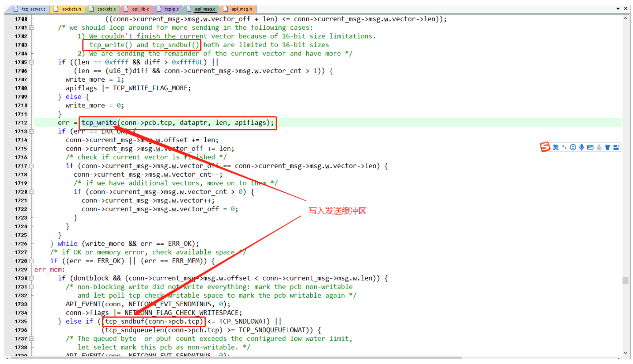Collapse the dontblock block at line 1730

click(x=32, y=278)
